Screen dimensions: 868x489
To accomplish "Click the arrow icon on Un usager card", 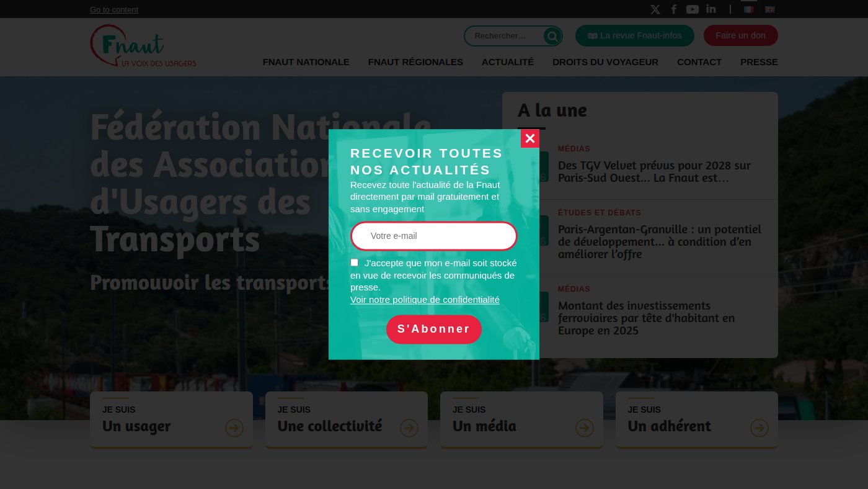I will pos(234,428).
